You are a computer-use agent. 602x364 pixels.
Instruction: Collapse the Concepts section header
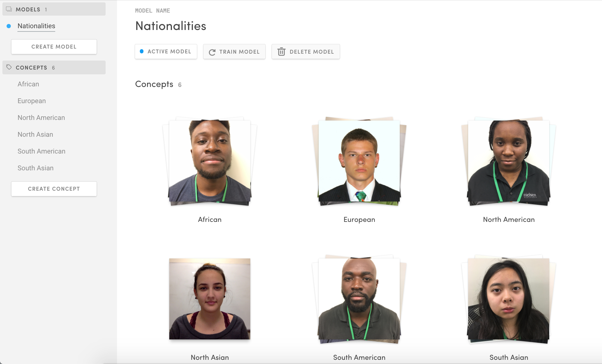(54, 67)
